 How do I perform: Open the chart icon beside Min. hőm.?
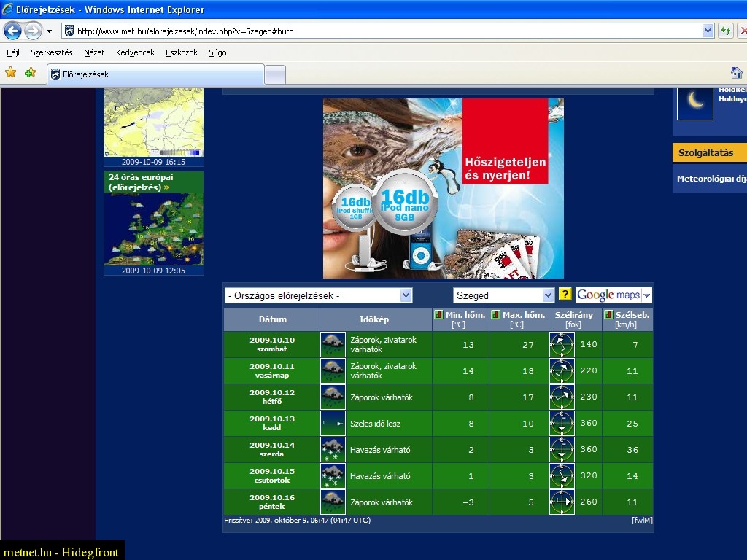pyautogui.click(x=438, y=315)
